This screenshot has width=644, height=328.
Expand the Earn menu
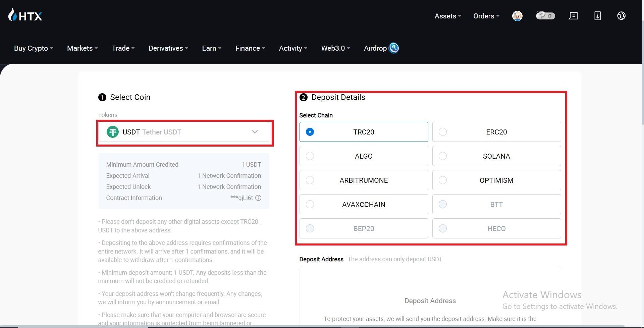[x=212, y=48]
